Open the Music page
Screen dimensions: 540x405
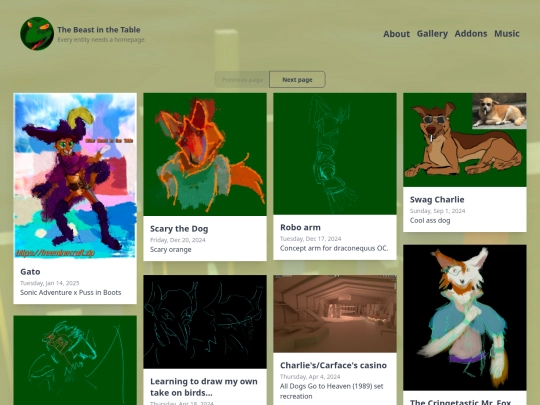tap(507, 33)
